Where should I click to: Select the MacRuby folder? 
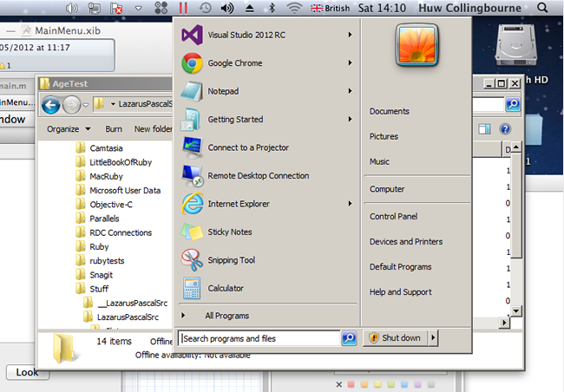coord(99,176)
